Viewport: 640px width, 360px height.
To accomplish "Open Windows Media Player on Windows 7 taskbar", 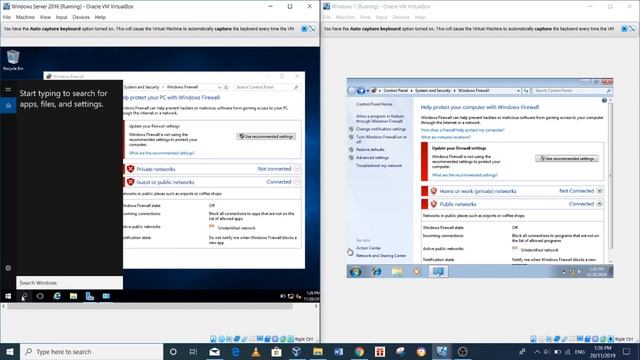I will coord(417,271).
